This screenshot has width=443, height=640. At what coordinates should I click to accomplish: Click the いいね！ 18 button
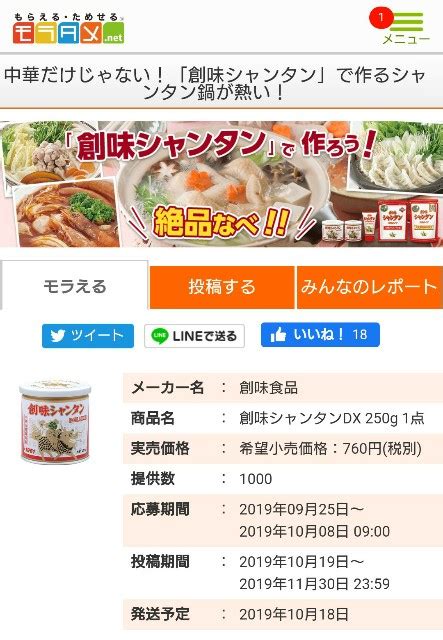click(320, 335)
